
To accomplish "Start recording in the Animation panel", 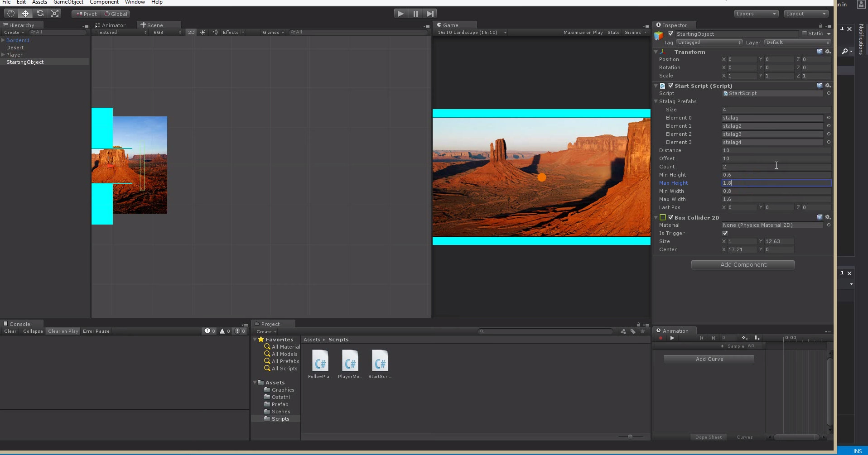I will tap(661, 338).
